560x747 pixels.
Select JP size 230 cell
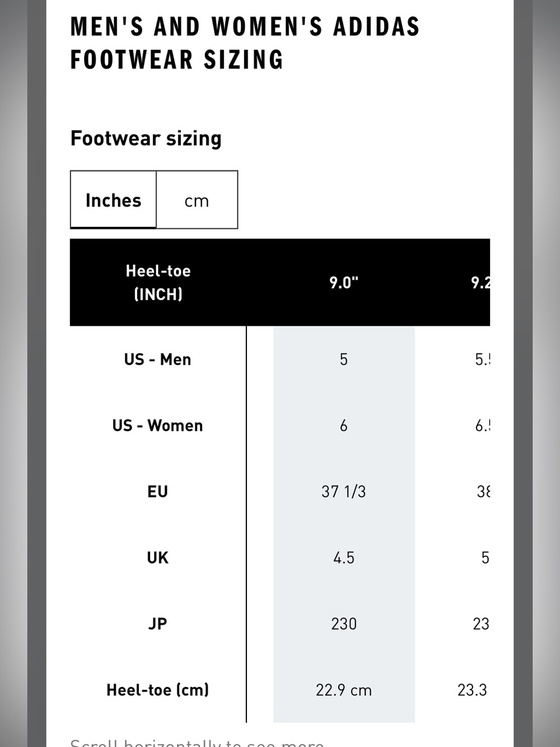(344, 624)
